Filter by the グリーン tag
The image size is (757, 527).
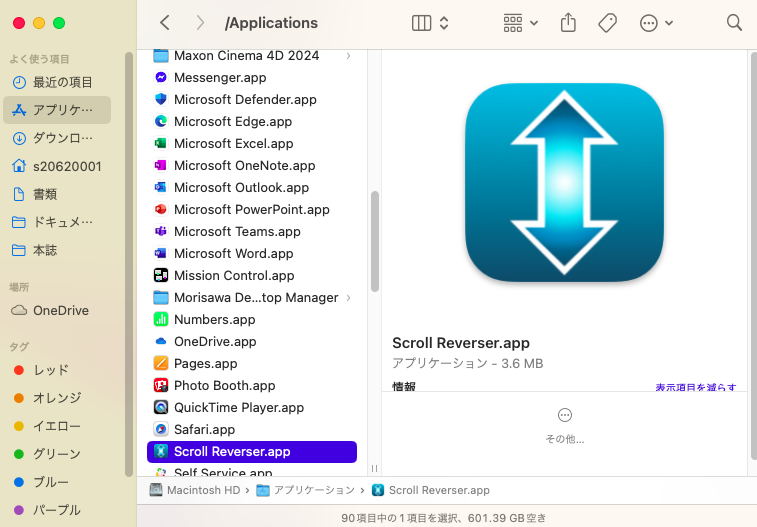point(57,454)
